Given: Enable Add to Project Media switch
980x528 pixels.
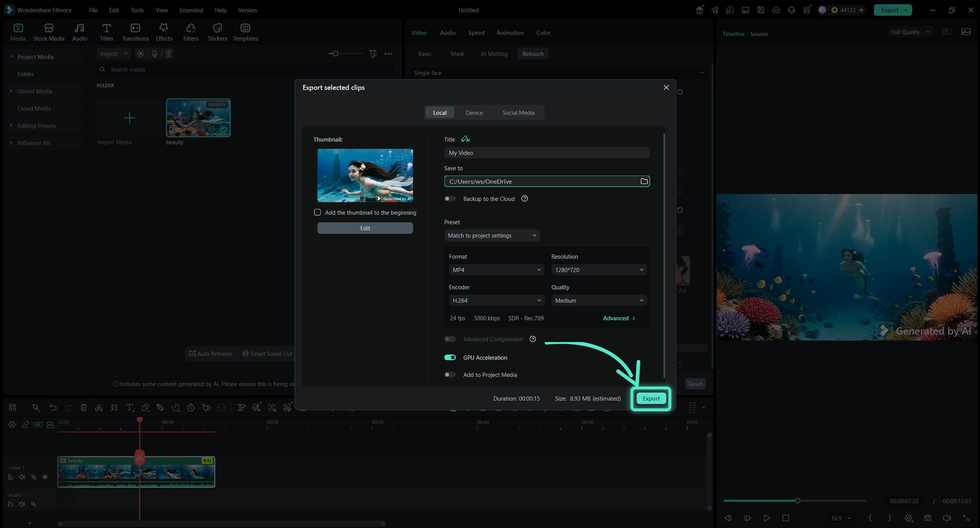Looking at the screenshot, I should pos(450,374).
